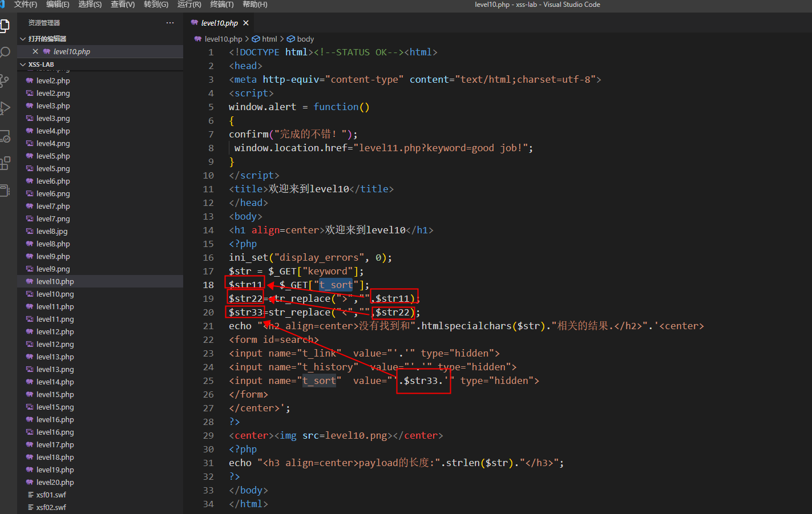Open the 终端(T) menu
Screen dimensions: 812x514
222,5
